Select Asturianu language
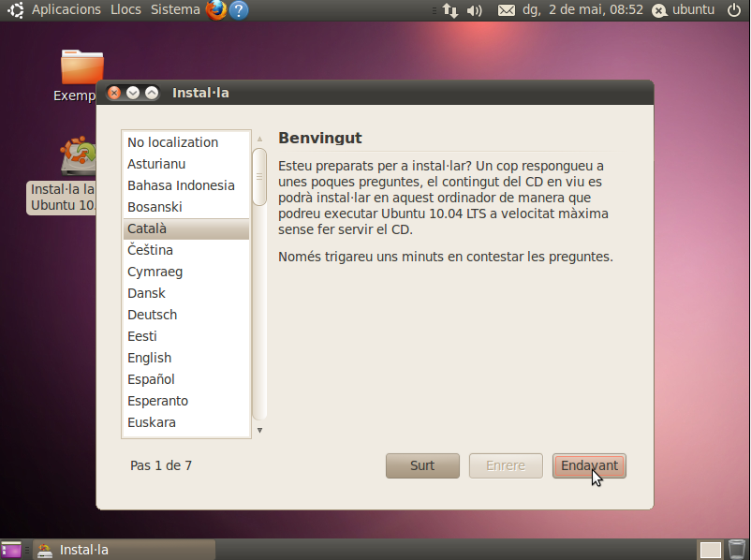Screen dimensions: 751x560 click(186, 164)
